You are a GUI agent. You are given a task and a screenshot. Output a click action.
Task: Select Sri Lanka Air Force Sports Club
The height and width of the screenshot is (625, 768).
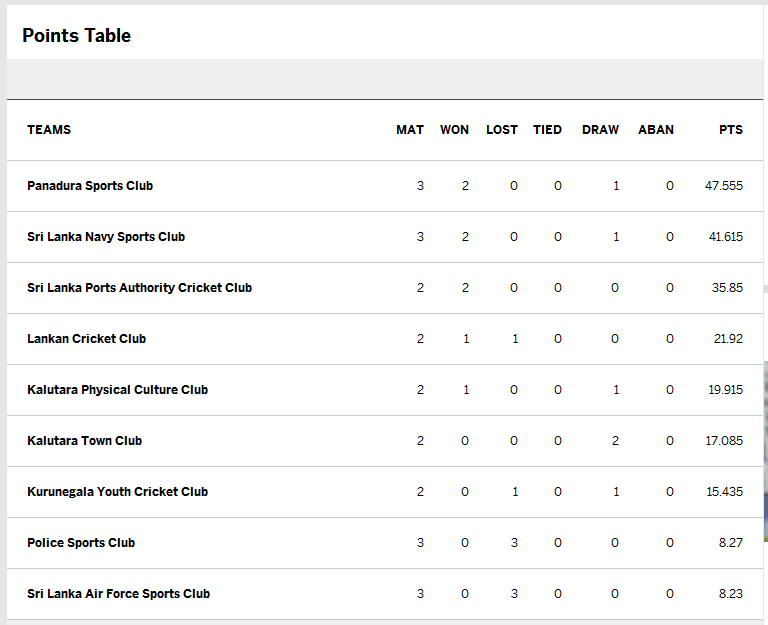click(119, 594)
